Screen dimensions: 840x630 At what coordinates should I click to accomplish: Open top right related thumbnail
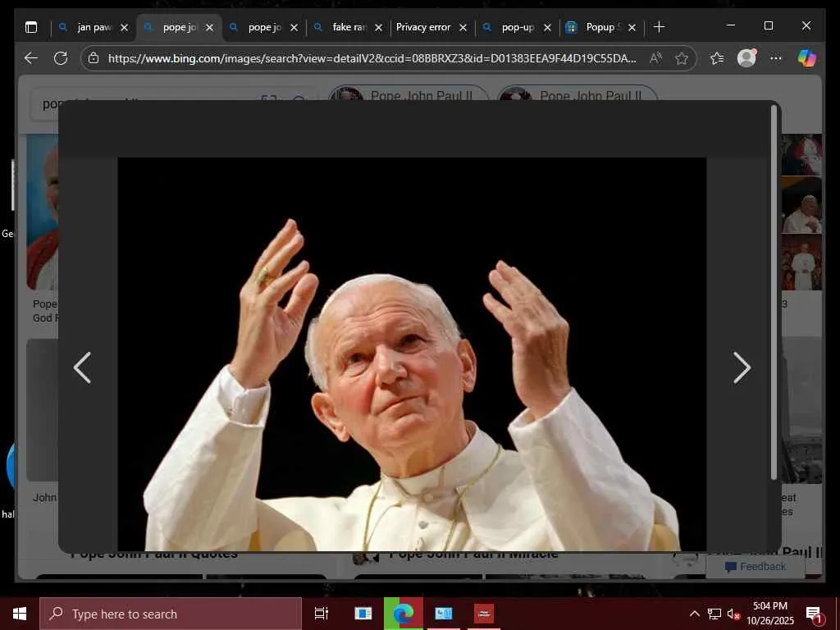(801, 155)
